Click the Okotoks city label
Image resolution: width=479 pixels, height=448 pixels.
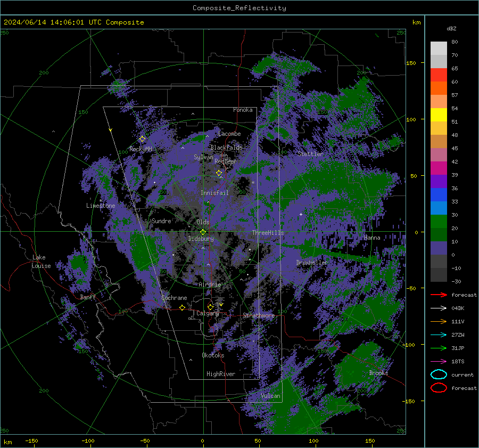[213, 355]
